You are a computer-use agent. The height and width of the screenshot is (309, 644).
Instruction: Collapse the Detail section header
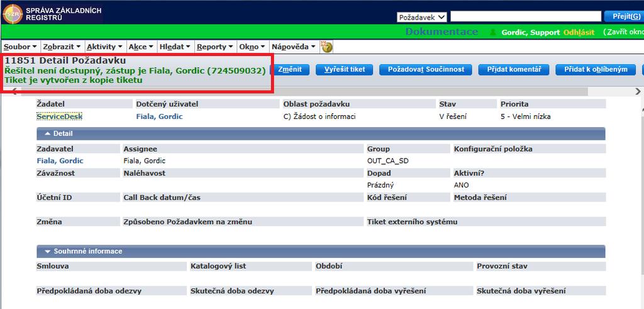point(321,133)
